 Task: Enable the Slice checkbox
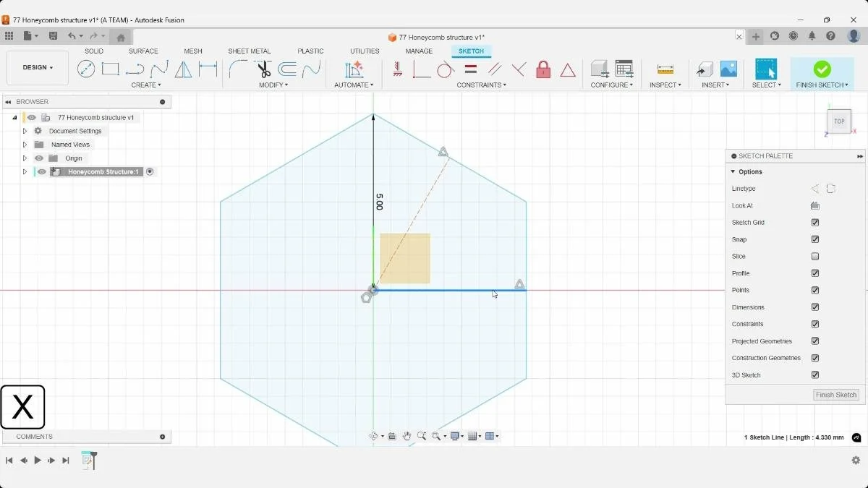click(x=815, y=257)
